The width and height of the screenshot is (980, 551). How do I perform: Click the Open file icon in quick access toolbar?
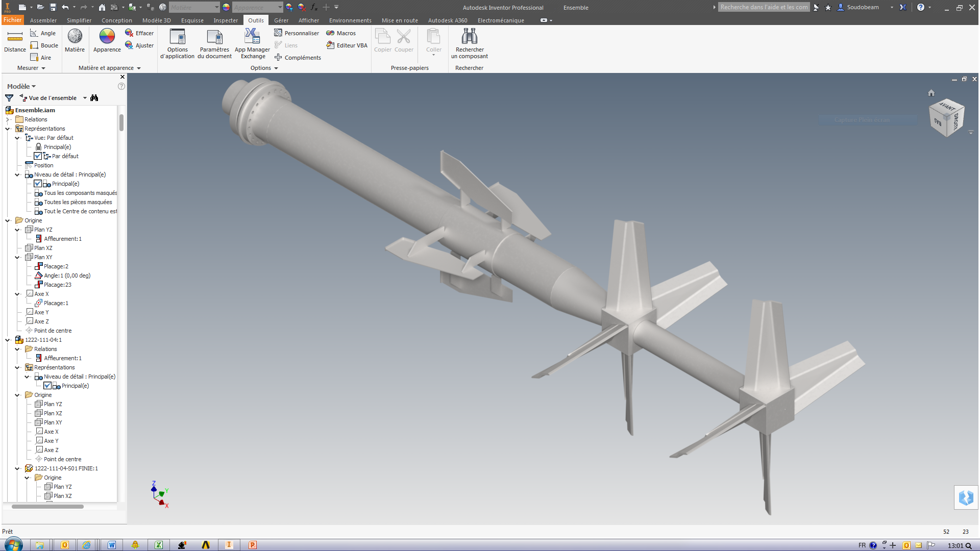tap(40, 7)
